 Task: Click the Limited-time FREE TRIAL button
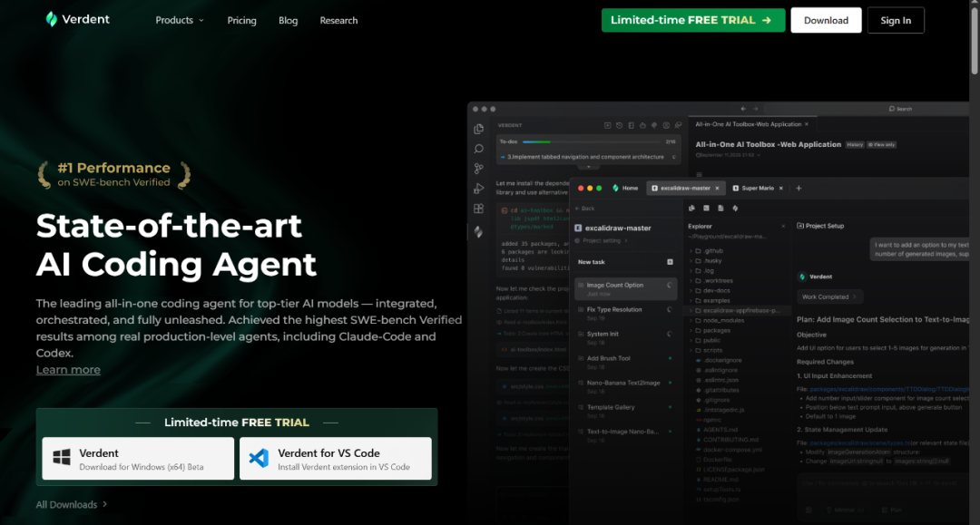pos(692,20)
